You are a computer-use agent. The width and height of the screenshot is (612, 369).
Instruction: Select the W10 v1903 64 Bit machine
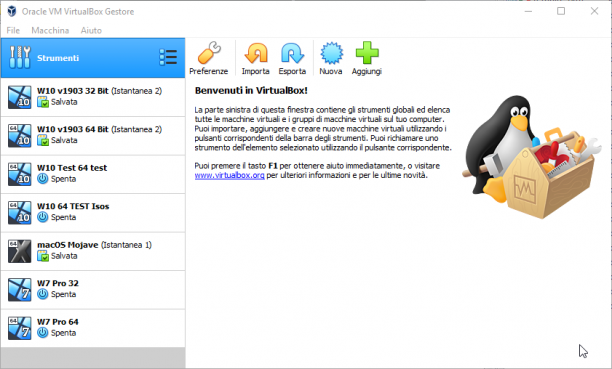93,135
